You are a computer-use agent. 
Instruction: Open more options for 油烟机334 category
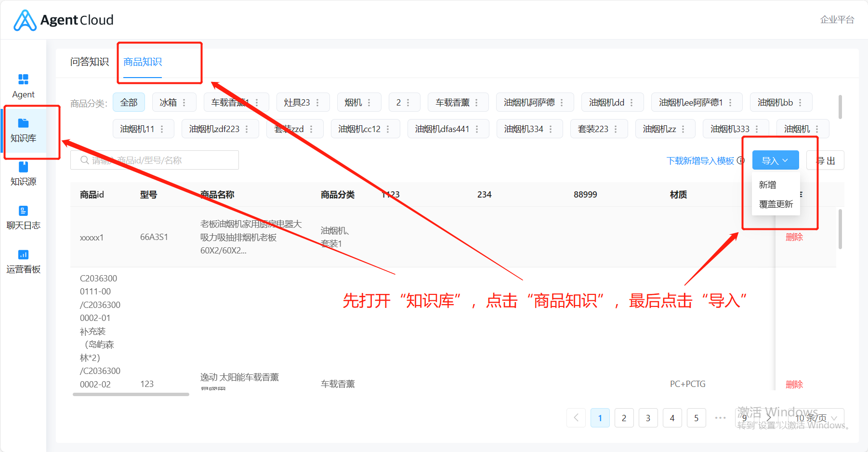click(x=551, y=129)
